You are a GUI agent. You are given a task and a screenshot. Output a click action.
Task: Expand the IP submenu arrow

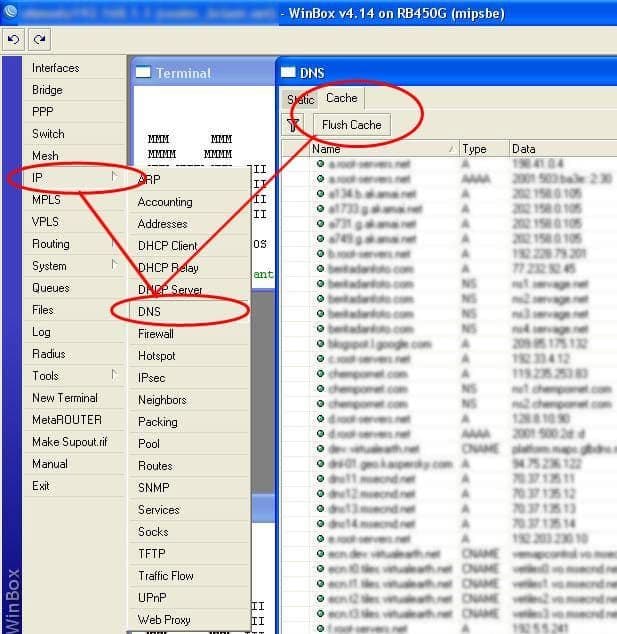click(x=115, y=177)
